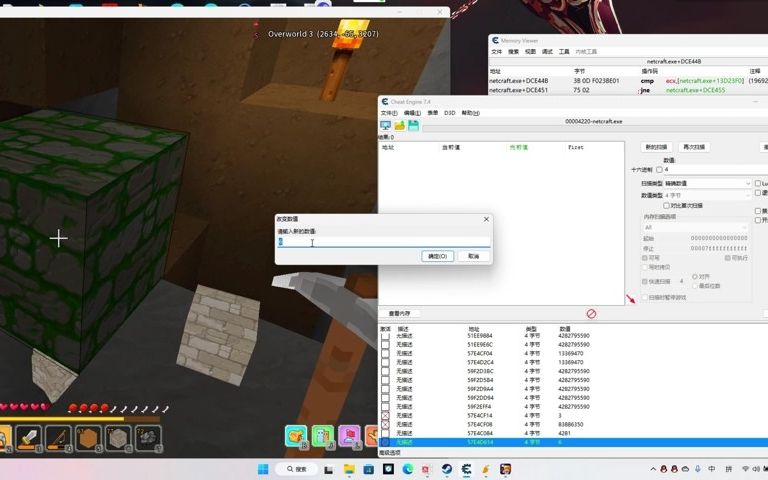Select the stone block hotbar slot
This screenshot has height=480, width=768.
tap(118, 437)
